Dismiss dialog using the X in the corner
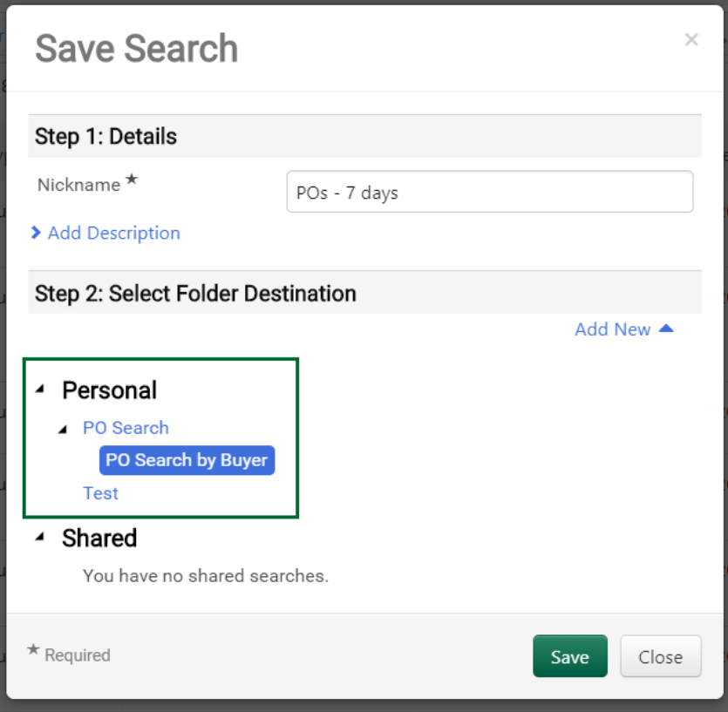728x712 pixels. tap(691, 39)
